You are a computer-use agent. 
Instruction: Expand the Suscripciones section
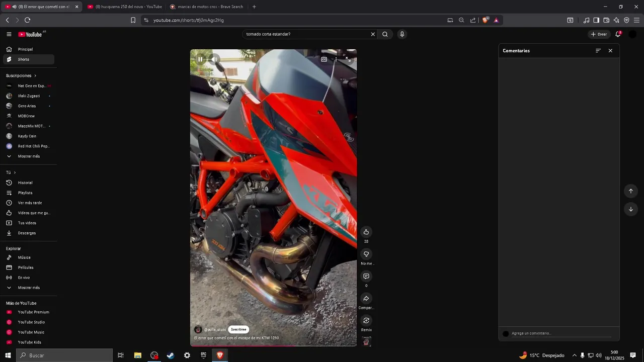click(x=21, y=75)
